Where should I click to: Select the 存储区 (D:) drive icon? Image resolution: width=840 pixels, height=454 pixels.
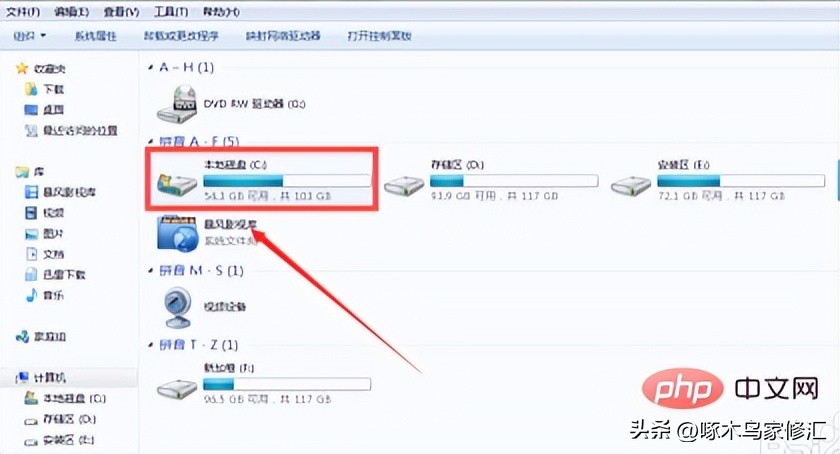pos(404,185)
